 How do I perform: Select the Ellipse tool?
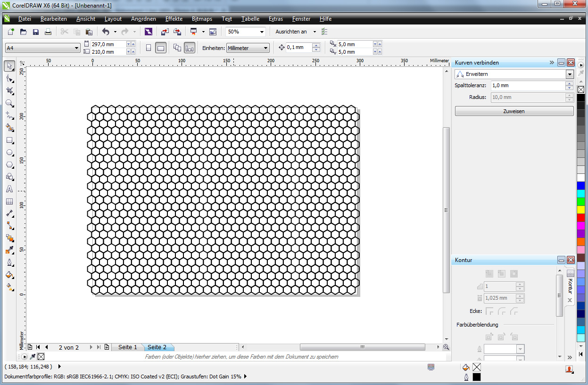9,152
